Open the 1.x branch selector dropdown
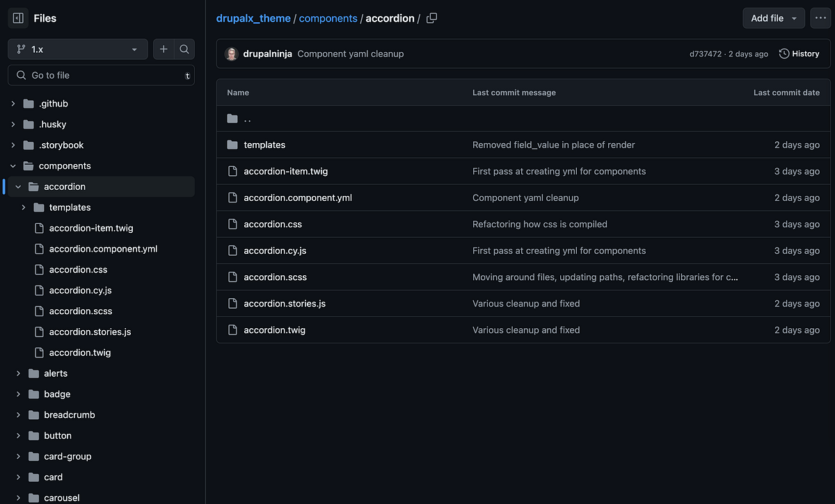Screen dimensions: 835x504 tap(77, 49)
